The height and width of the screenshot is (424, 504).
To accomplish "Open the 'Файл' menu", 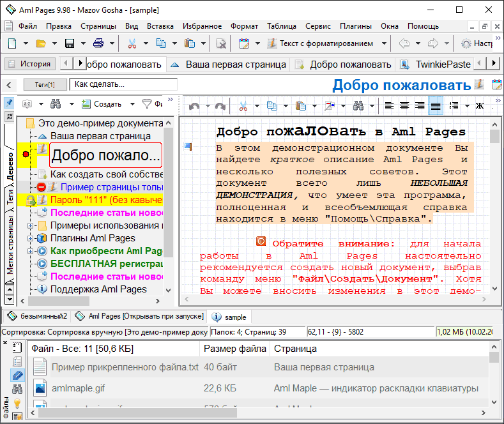I will [27, 26].
